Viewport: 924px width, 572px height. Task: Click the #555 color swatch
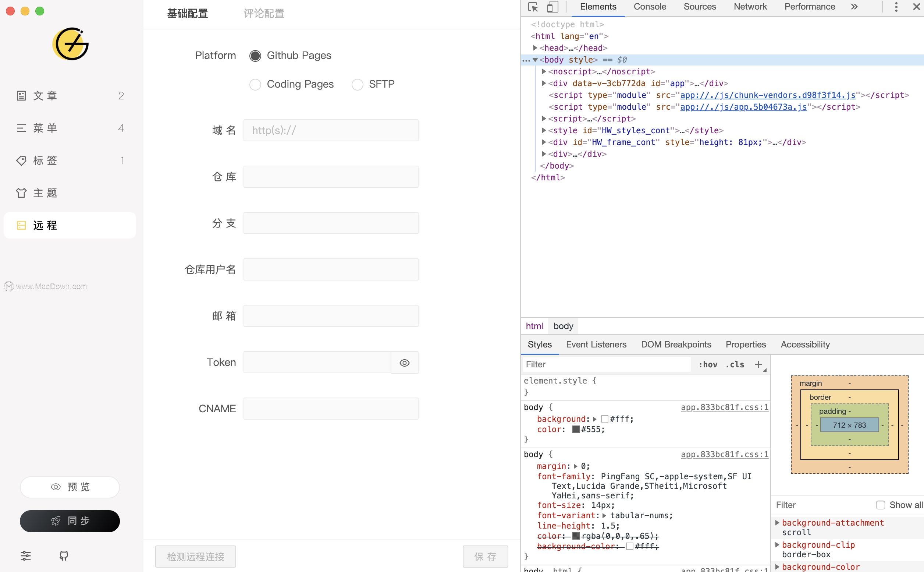pyautogui.click(x=576, y=430)
